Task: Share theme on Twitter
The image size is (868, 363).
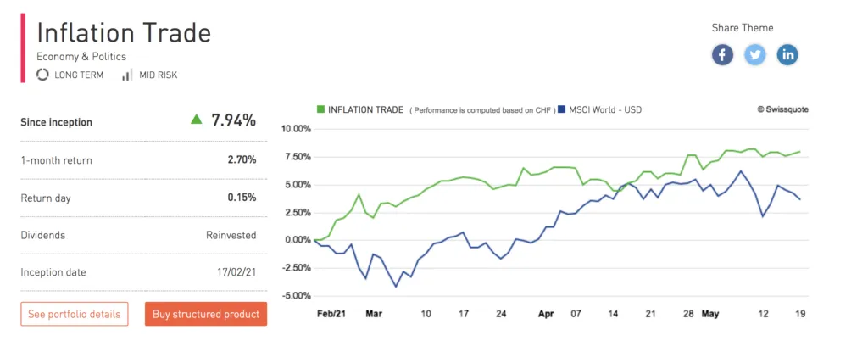Action: tap(754, 55)
